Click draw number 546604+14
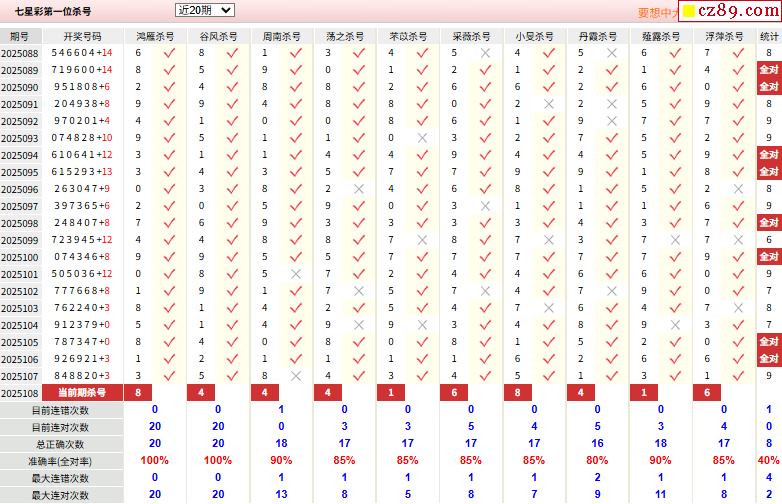Screen dimensions: 782x504 pyautogui.click(x=82, y=53)
